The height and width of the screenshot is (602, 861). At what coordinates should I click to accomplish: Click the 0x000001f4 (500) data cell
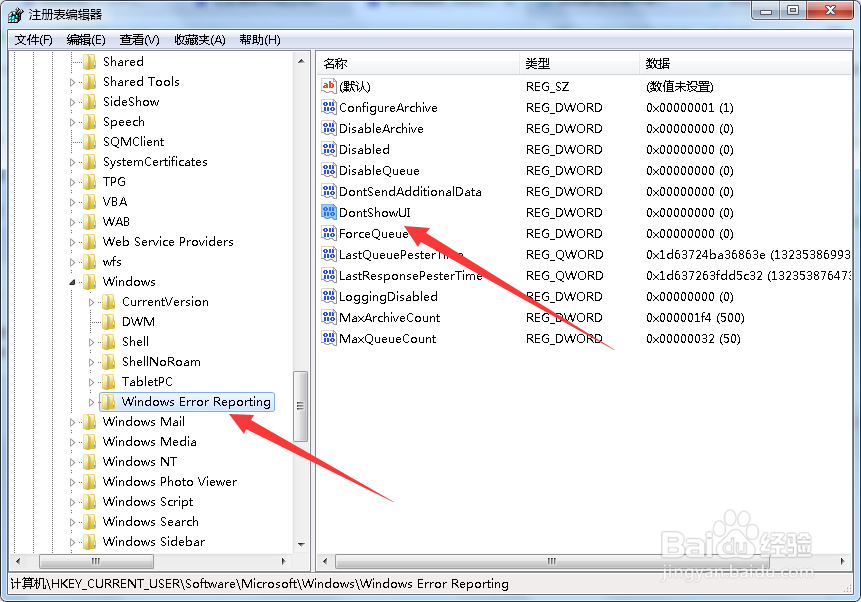[695, 317]
